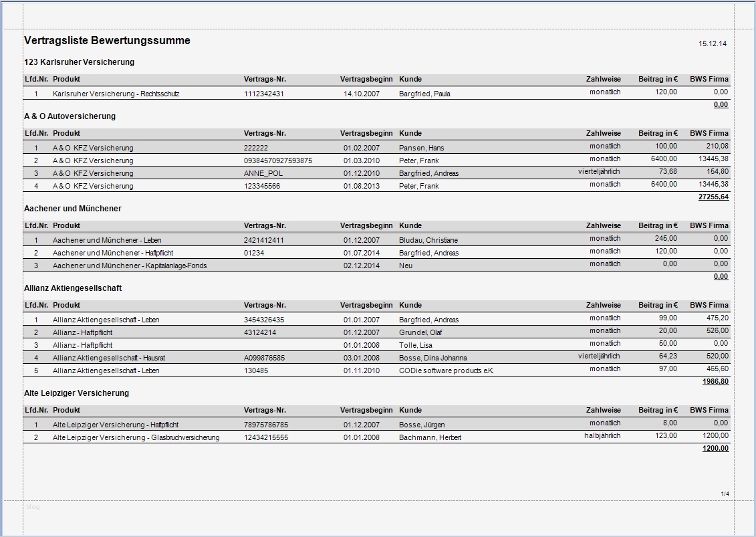Screen dimensions: 756x537
Task: Select contract number A099876585
Action: (x=264, y=358)
